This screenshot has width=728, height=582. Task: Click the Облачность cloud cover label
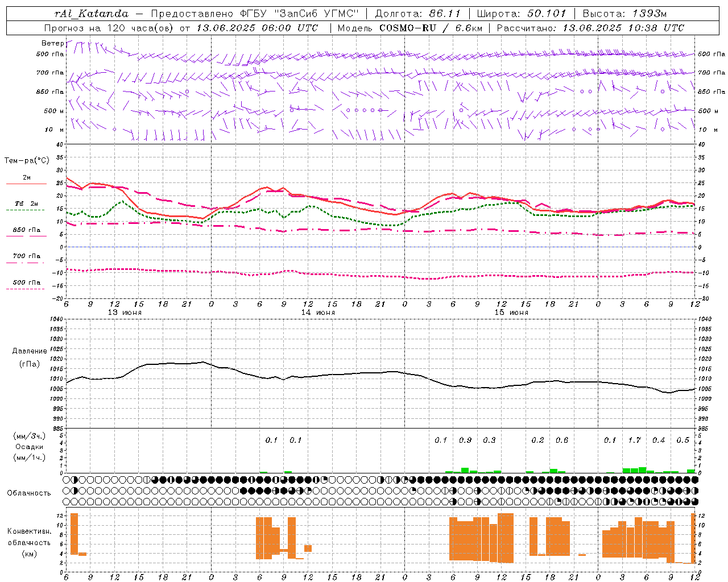tap(29, 493)
